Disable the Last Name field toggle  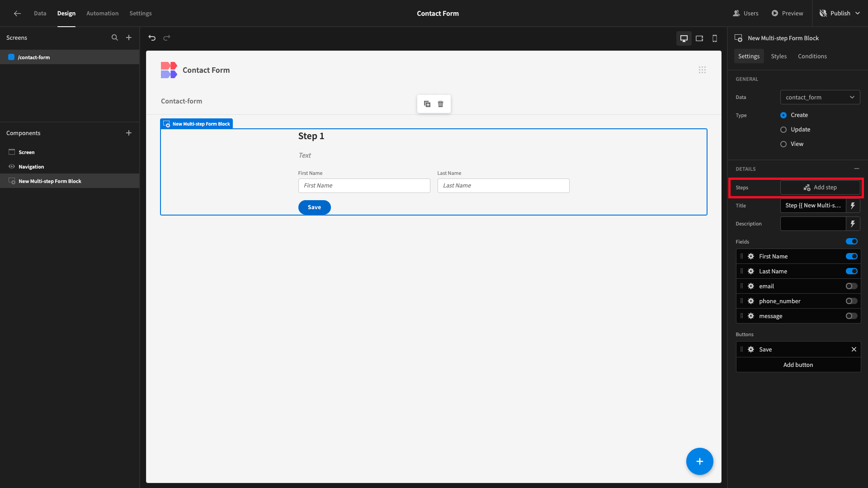click(x=852, y=271)
